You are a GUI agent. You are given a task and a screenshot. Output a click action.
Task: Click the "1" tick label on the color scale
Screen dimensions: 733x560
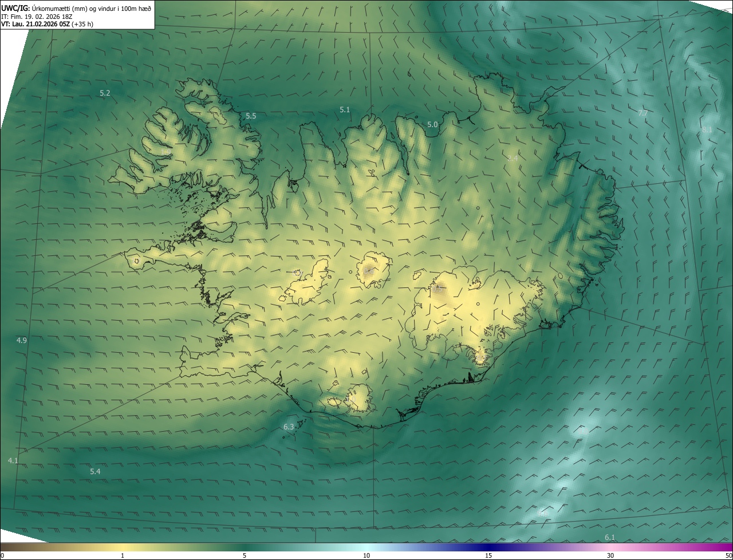point(123,555)
